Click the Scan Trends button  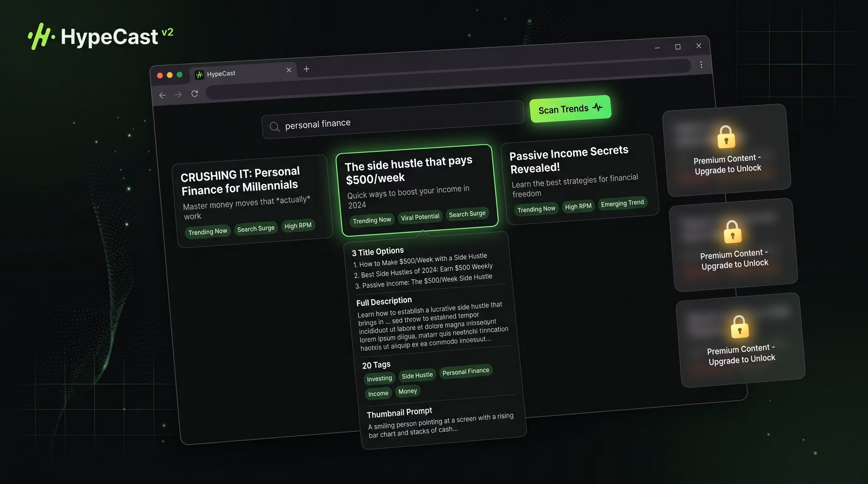click(570, 109)
